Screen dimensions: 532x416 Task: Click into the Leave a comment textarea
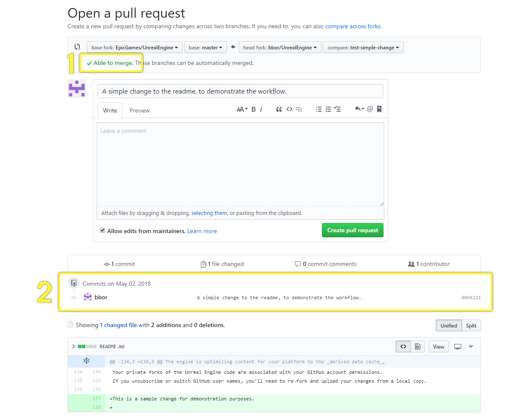[x=240, y=164]
